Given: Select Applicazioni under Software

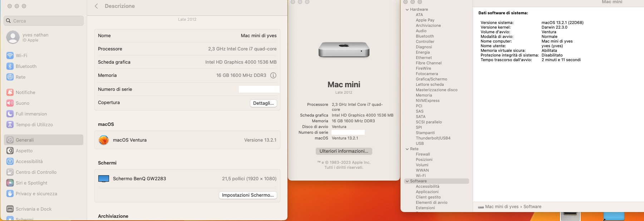Looking at the screenshot, I should (x=427, y=192).
